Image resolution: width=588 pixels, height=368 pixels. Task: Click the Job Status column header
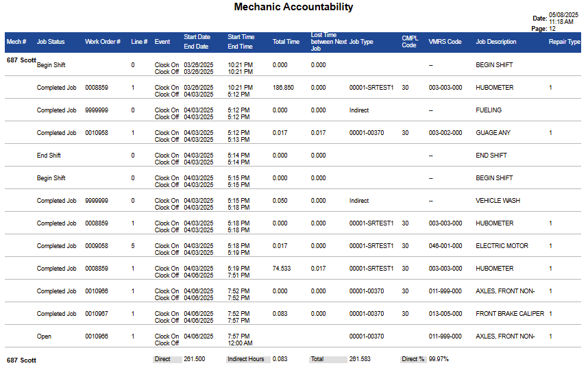click(51, 42)
